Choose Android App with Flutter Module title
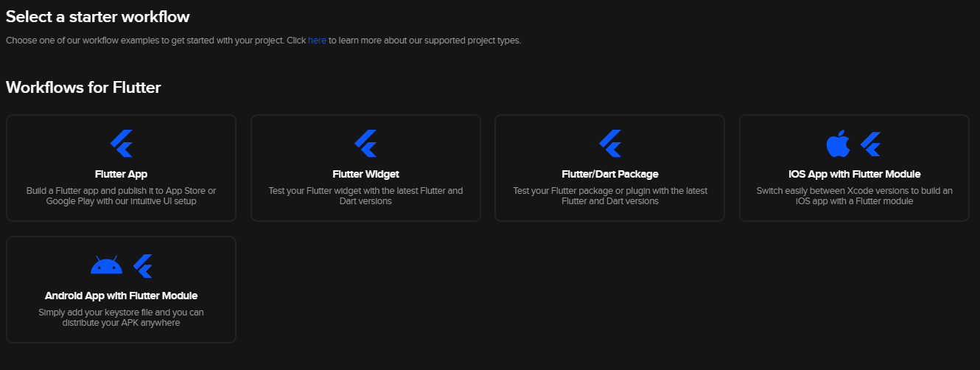Screen dimensions: 980x370 [121, 296]
